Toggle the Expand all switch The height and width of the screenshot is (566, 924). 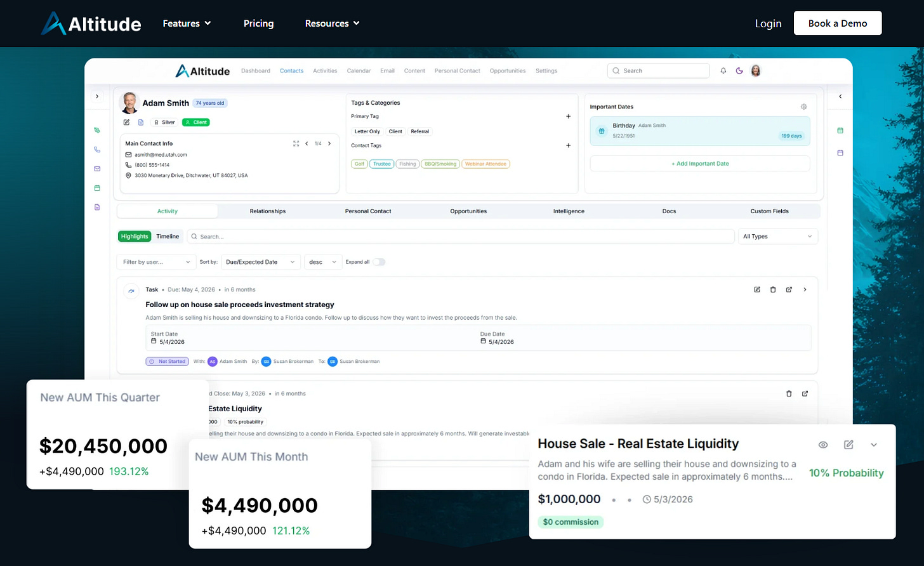pyautogui.click(x=379, y=262)
